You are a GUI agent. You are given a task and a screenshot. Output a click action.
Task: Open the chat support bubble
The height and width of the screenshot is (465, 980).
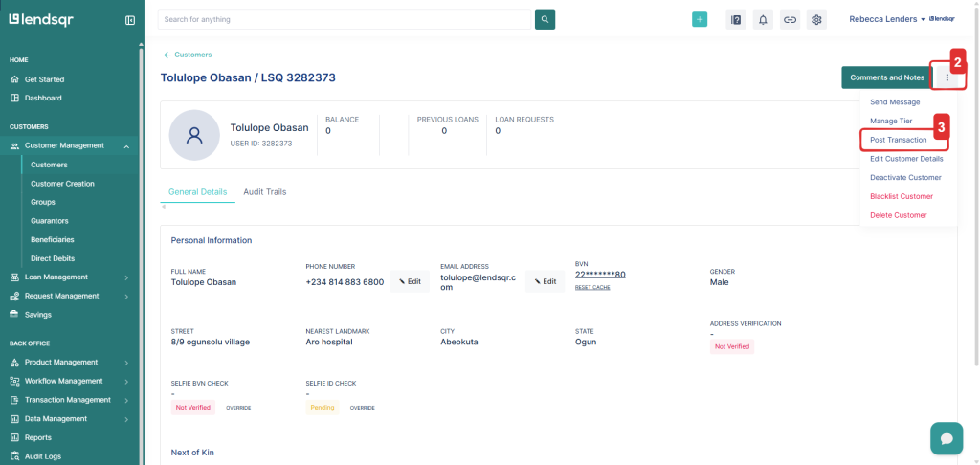(x=946, y=437)
